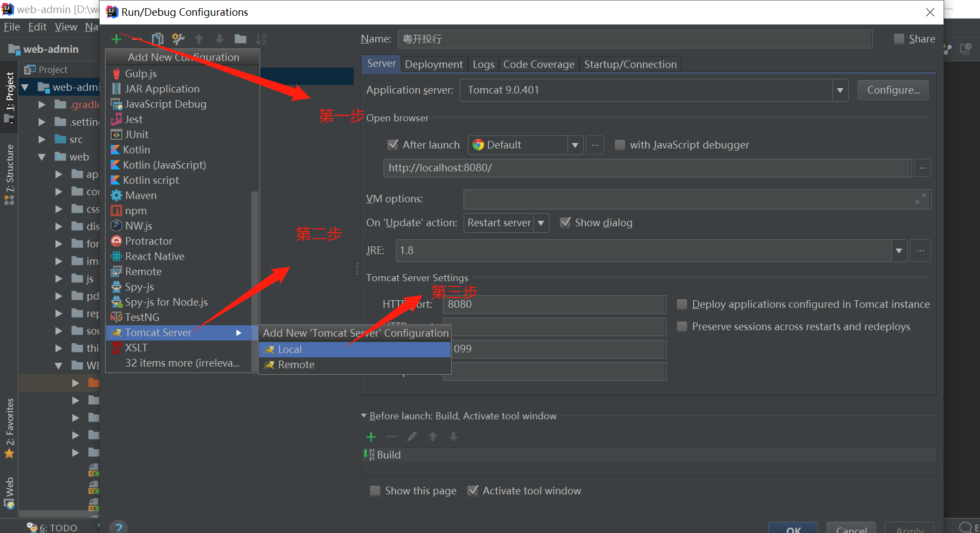Open the Application server dropdown
This screenshot has height=533, width=980.
pos(840,90)
